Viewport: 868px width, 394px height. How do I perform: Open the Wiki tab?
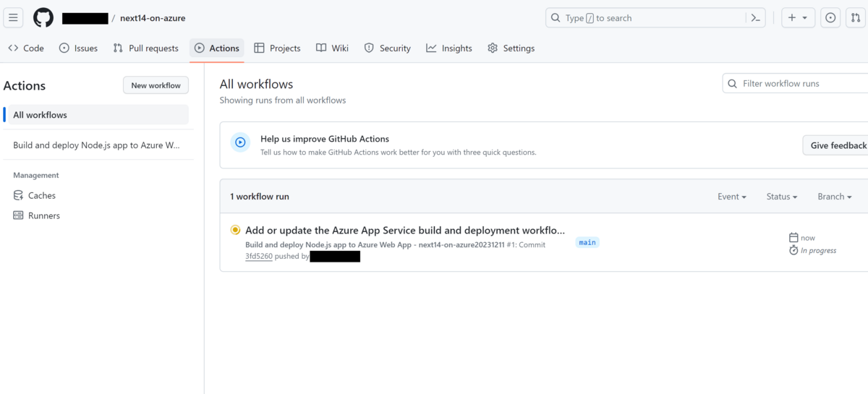click(332, 48)
